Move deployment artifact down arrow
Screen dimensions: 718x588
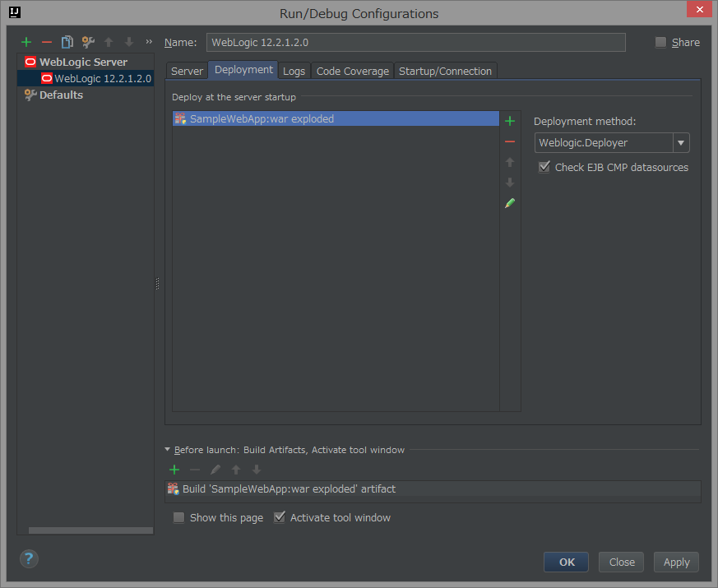pyautogui.click(x=510, y=183)
